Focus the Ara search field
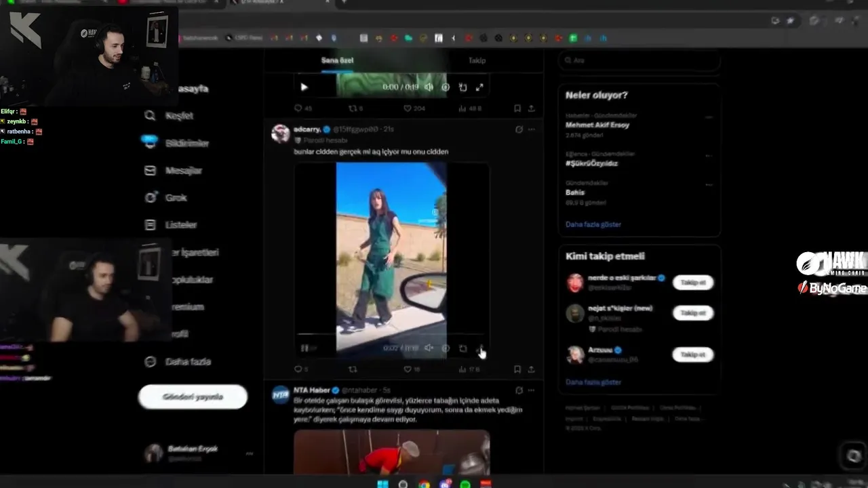 pos(639,60)
